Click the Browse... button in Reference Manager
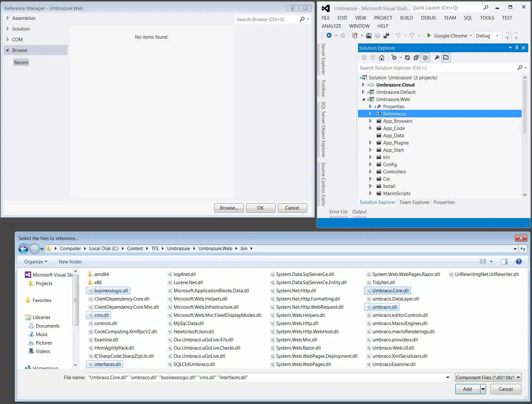532x404 pixels. pos(229,208)
